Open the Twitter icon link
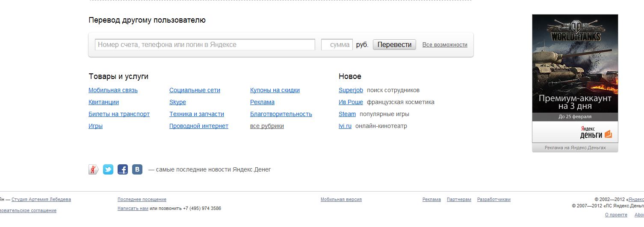The height and width of the screenshot is (227, 644). point(108,170)
